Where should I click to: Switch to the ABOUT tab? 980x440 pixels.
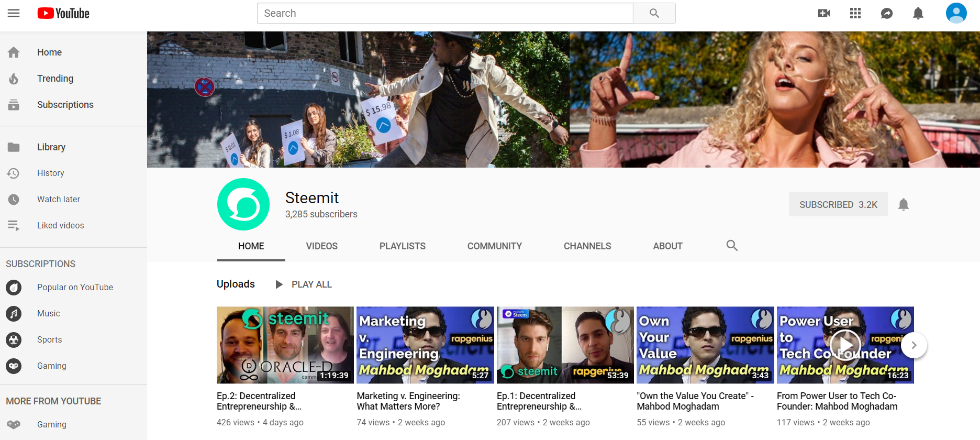point(668,246)
